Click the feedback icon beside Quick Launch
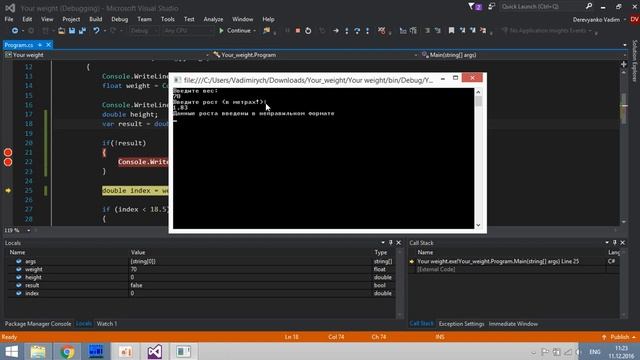This screenshot has width=640, height=360. 491,7
